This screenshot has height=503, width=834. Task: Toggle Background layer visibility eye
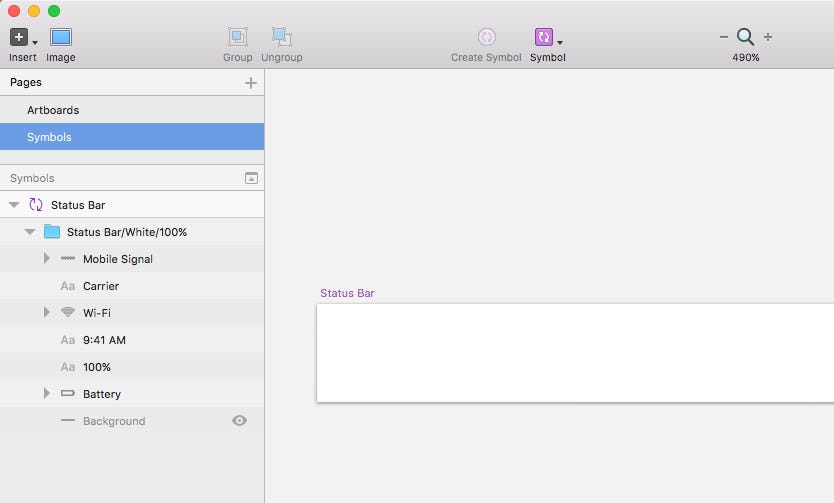tap(239, 421)
